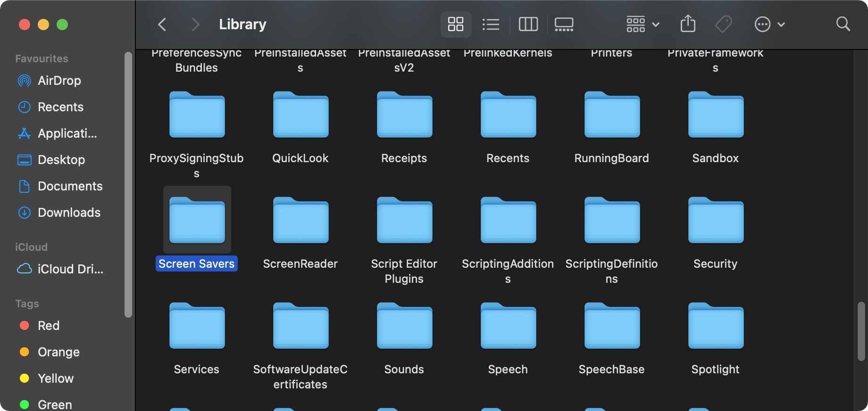Select the ScriptingAdditions folder

pyautogui.click(x=508, y=220)
